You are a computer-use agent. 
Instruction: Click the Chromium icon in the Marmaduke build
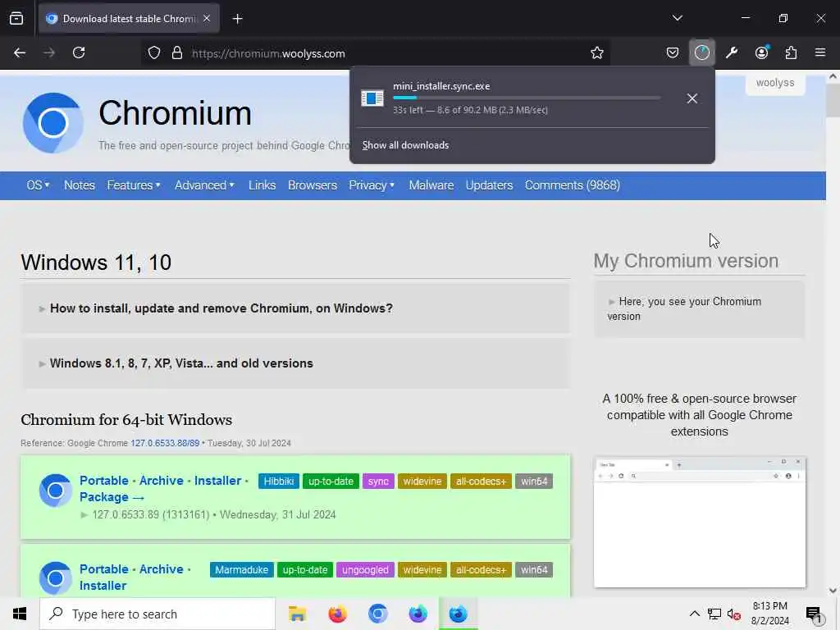click(55, 578)
